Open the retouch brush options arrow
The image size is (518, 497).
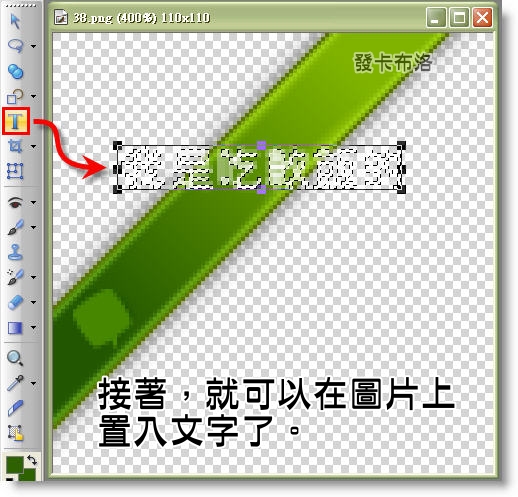coord(33,277)
